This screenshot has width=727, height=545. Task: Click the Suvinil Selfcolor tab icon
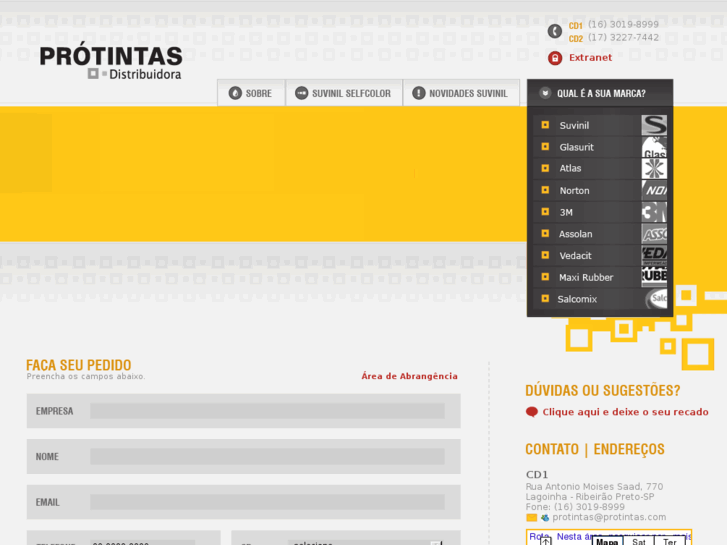point(301,93)
